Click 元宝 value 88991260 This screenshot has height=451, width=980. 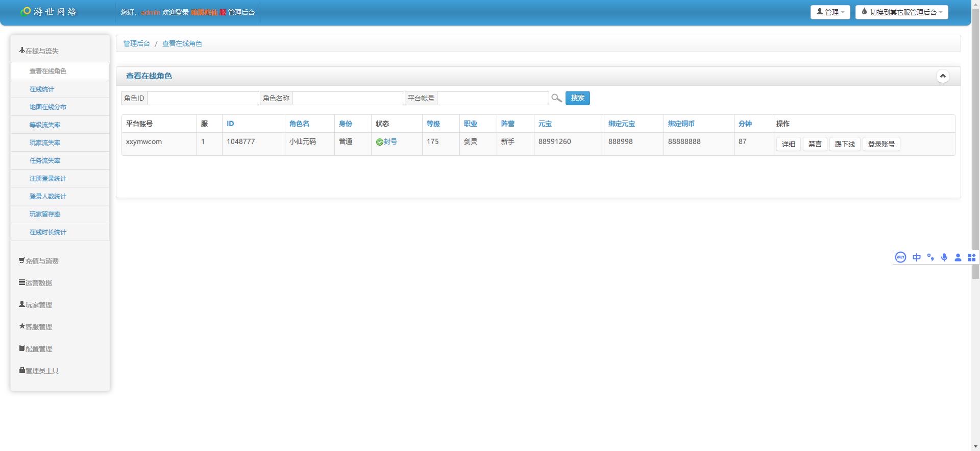click(x=554, y=141)
